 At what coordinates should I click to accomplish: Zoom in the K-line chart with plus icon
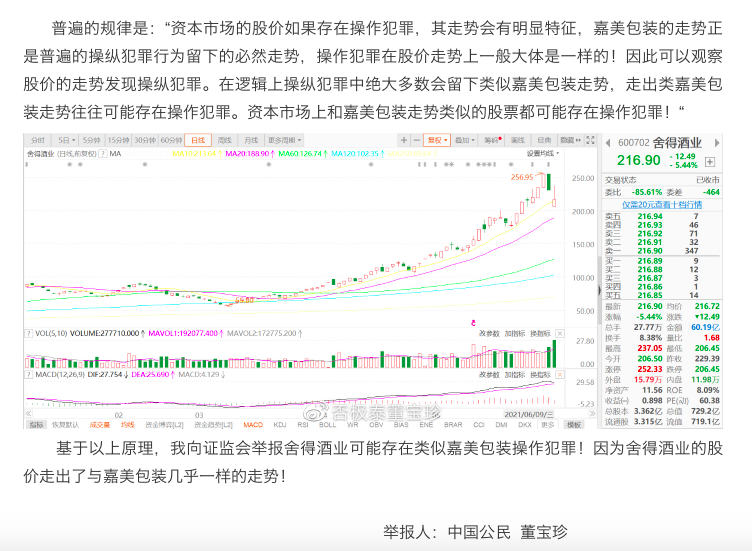[404, 140]
